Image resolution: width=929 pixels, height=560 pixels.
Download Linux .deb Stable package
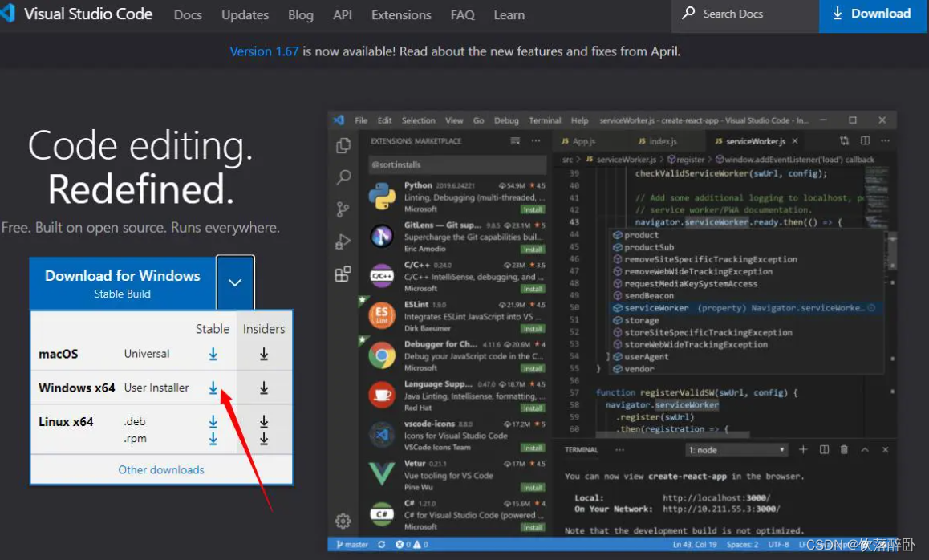click(213, 421)
